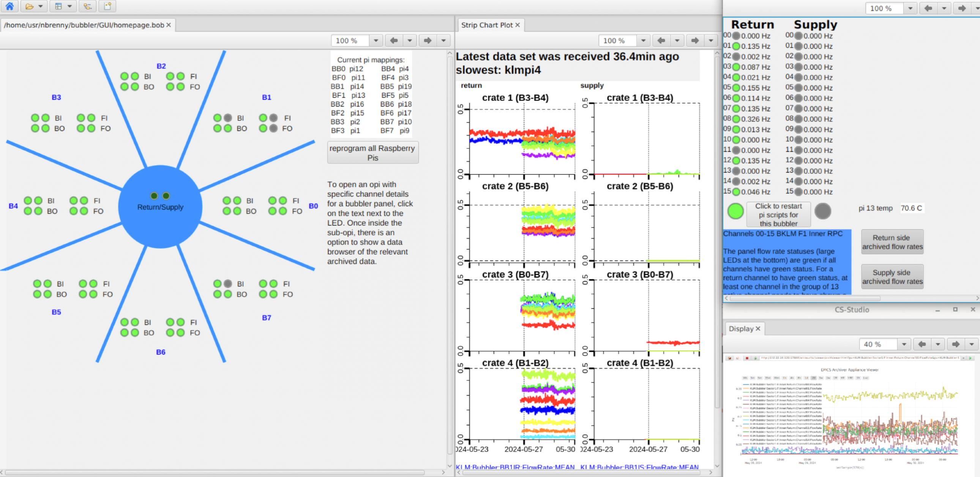Screen dimensions: 980x477
Task: Open zoom dropdown in Return/Supply channel window
Action: 911,8
